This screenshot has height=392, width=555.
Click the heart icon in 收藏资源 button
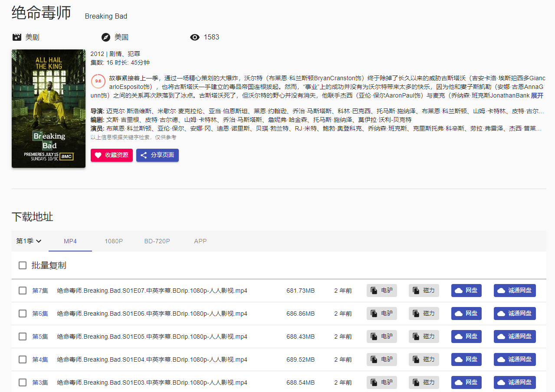tap(98, 155)
